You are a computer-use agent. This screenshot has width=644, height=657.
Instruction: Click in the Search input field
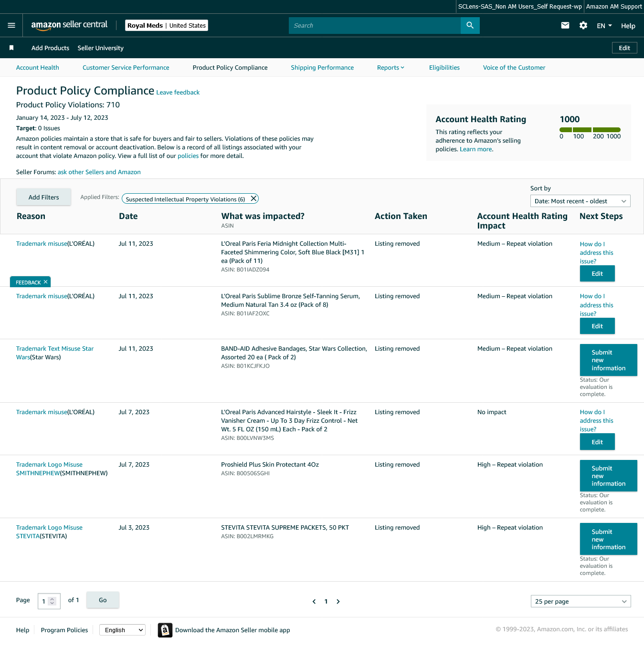tap(375, 25)
